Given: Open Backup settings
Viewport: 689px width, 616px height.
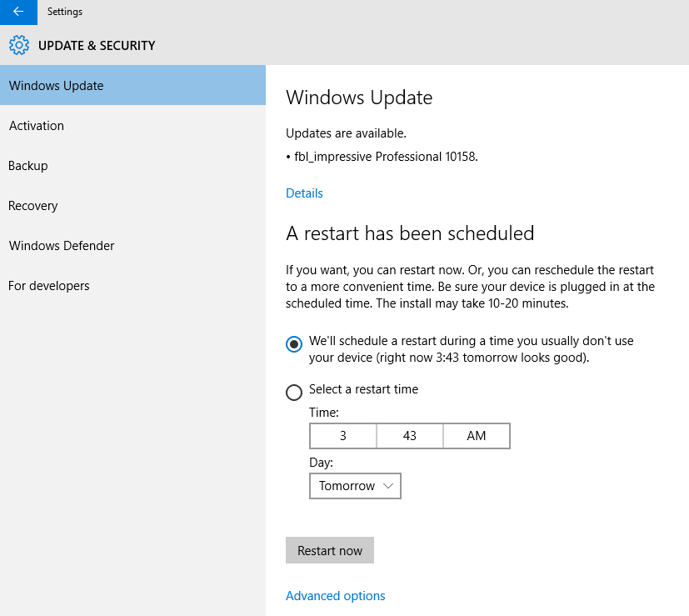Looking at the screenshot, I should 132,166.
